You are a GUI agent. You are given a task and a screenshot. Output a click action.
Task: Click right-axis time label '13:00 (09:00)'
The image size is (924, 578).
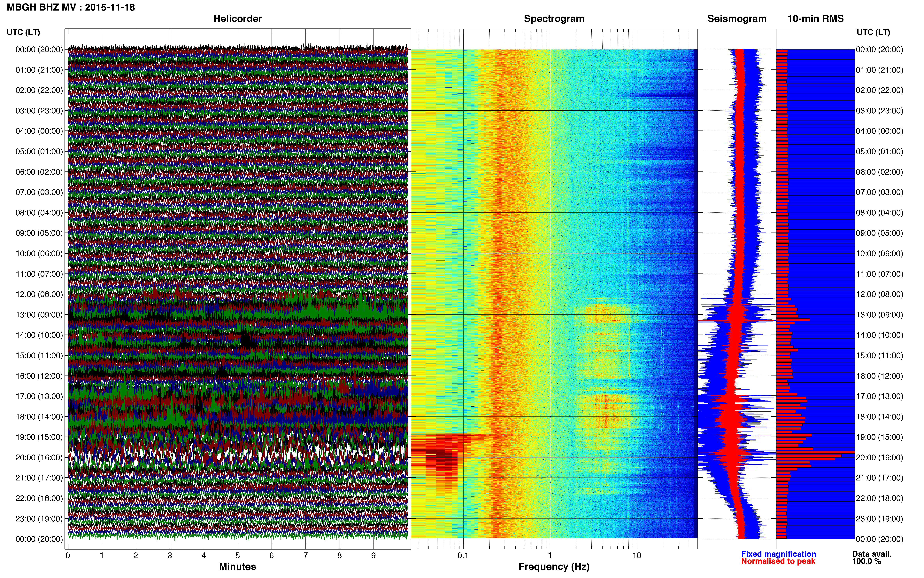tap(880, 315)
